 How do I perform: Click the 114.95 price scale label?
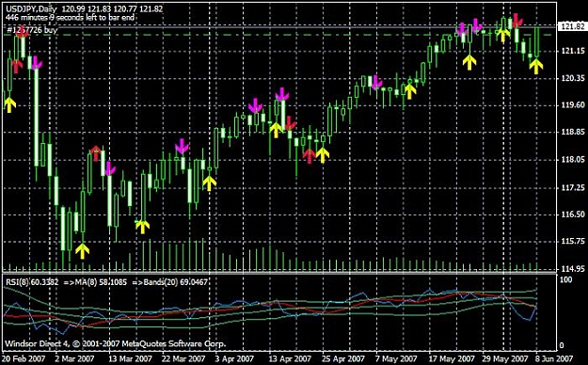(572, 269)
